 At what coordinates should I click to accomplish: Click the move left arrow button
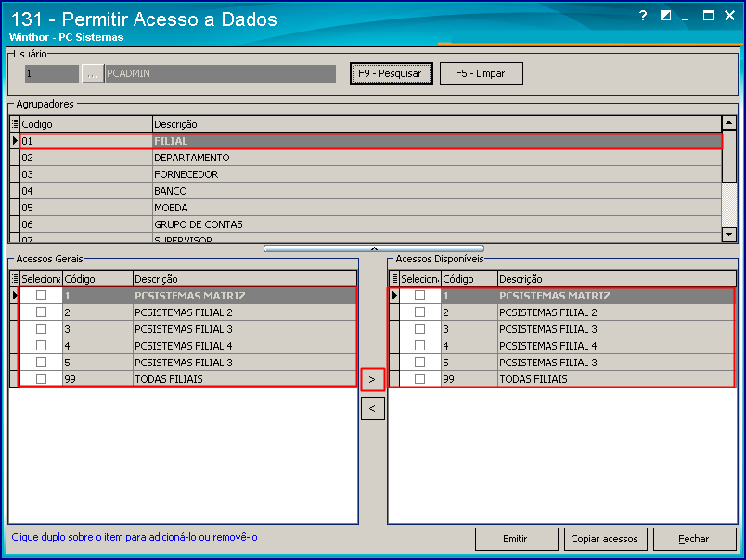[372, 408]
